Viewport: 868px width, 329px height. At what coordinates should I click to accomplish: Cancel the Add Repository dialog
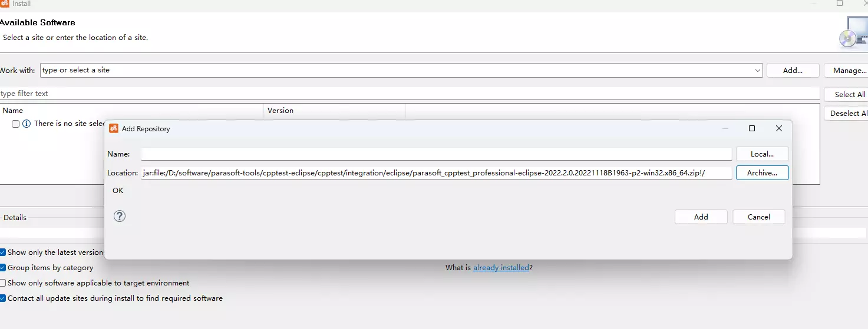[758, 217]
